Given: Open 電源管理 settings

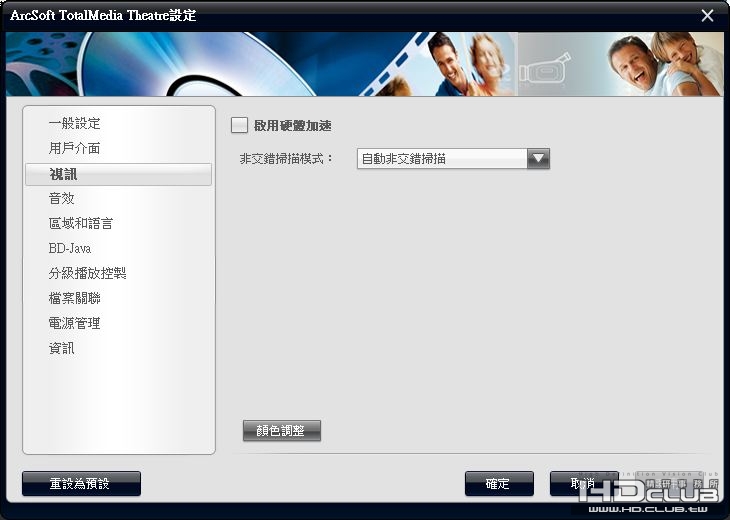Looking at the screenshot, I should [74, 323].
